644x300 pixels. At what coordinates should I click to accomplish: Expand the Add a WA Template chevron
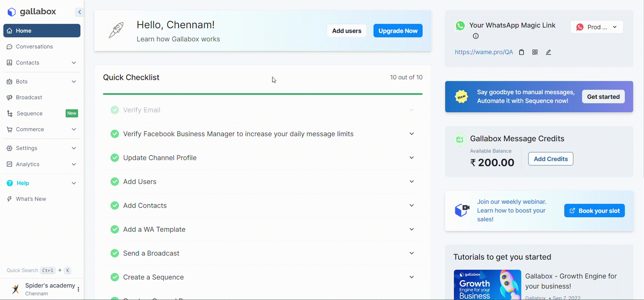tap(412, 229)
